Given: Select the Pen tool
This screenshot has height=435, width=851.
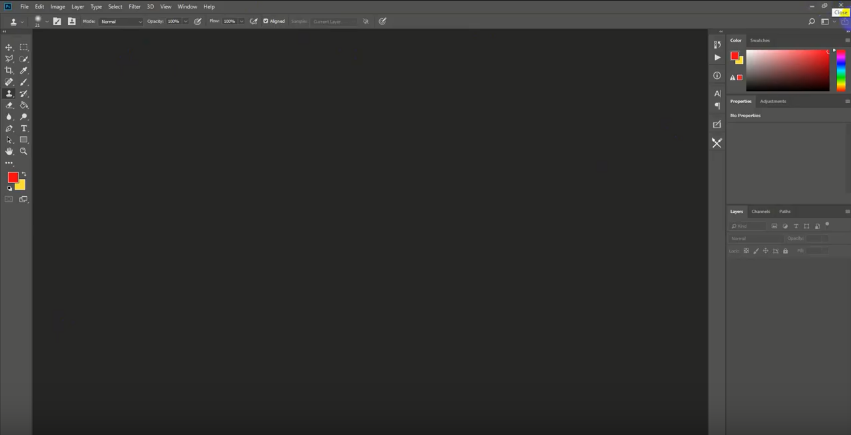Looking at the screenshot, I should tap(9, 129).
